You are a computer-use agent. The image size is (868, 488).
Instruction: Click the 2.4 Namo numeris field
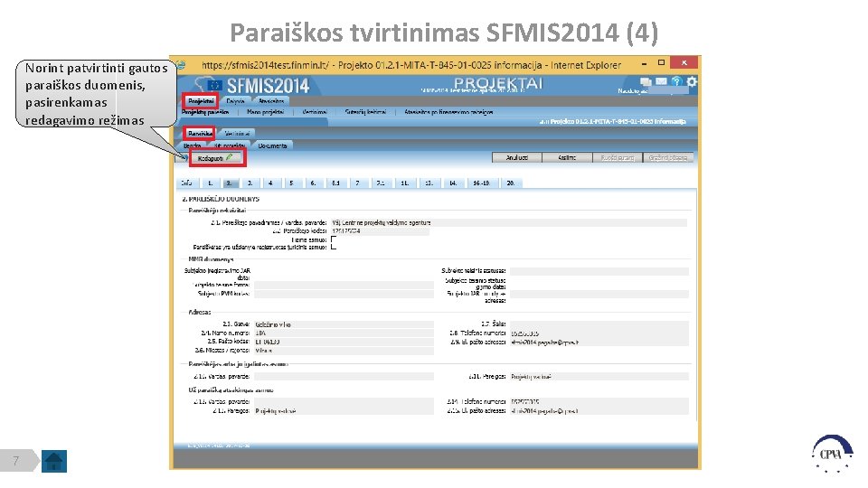click(344, 333)
